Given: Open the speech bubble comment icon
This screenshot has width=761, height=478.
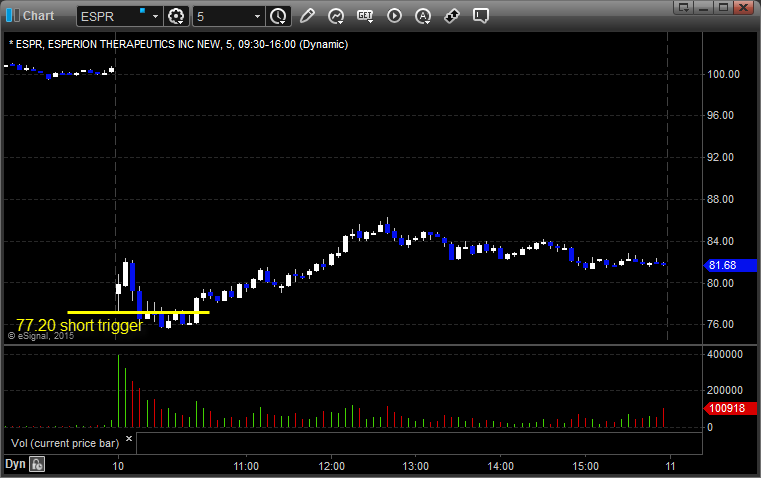Looking at the screenshot, I should 481,16.
